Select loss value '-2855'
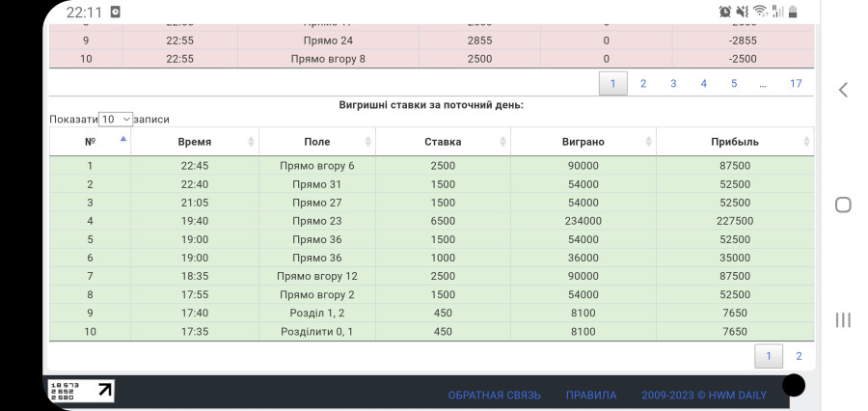This screenshot has height=411, width=868. click(x=743, y=41)
